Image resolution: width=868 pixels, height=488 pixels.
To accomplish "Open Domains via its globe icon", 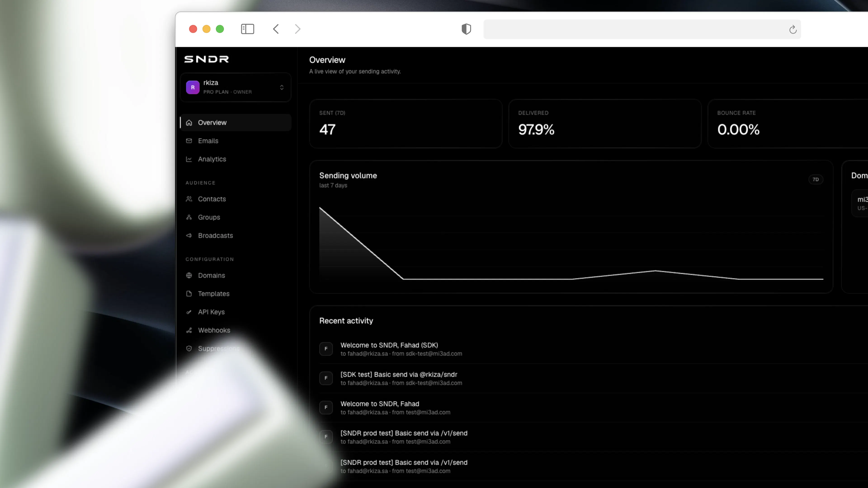I will point(189,275).
